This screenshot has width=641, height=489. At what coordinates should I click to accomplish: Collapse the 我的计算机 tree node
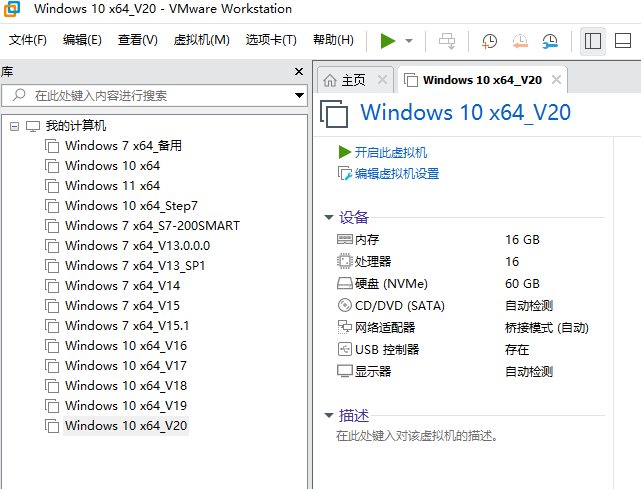click(14, 126)
